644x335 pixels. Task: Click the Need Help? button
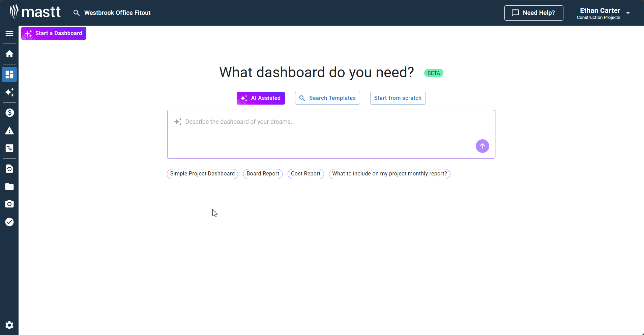pos(533,13)
